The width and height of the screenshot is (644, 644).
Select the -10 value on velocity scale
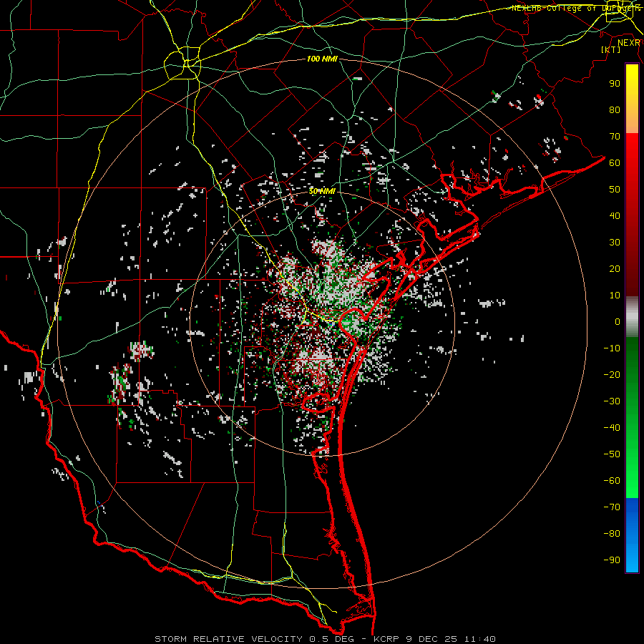tap(612, 348)
